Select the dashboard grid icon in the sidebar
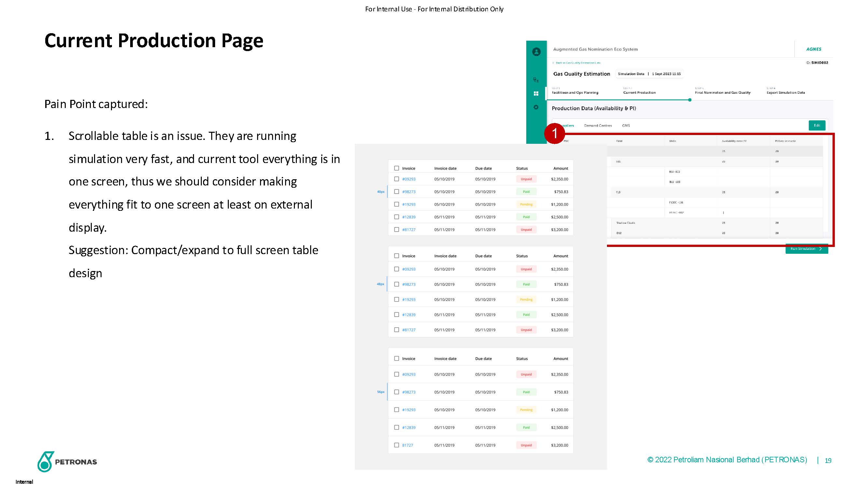Viewport: 868px width, 488px height. (536, 94)
